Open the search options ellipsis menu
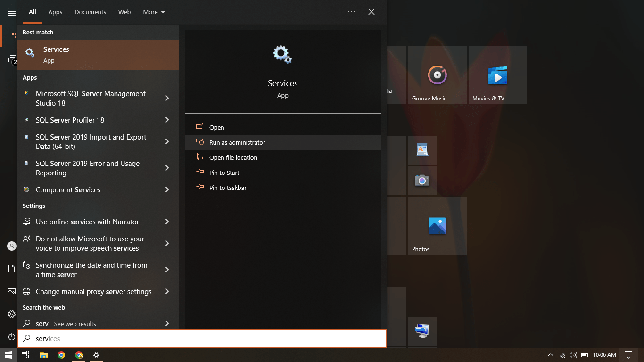 352,12
